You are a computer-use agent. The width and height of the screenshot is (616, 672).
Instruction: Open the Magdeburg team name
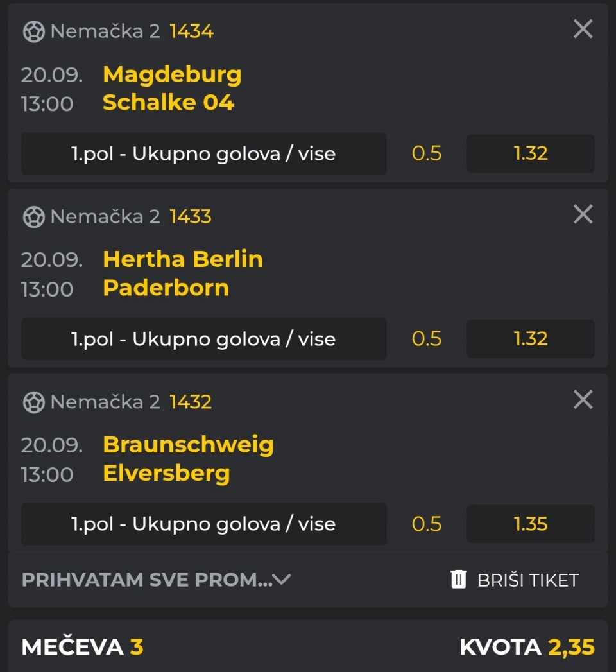[172, 74]
